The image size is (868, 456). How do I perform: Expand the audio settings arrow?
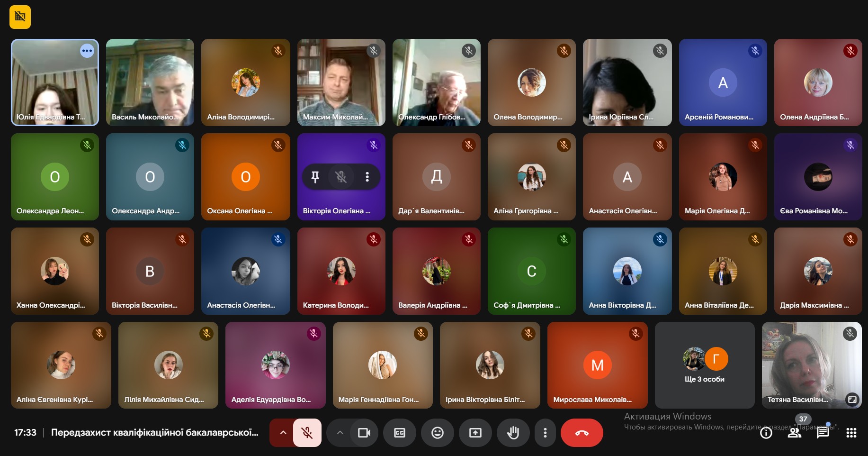283,433
